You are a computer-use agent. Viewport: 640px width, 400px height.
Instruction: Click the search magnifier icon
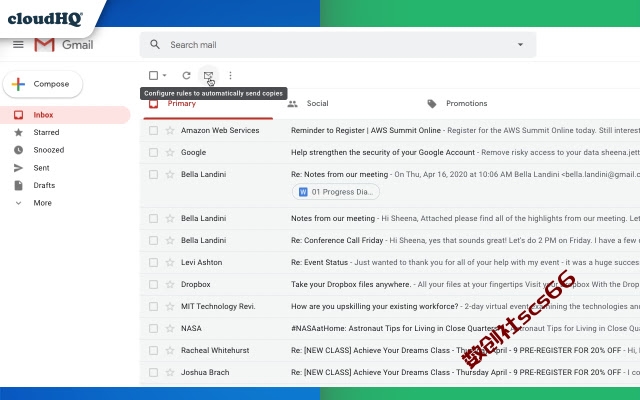[x=155, y=44]
